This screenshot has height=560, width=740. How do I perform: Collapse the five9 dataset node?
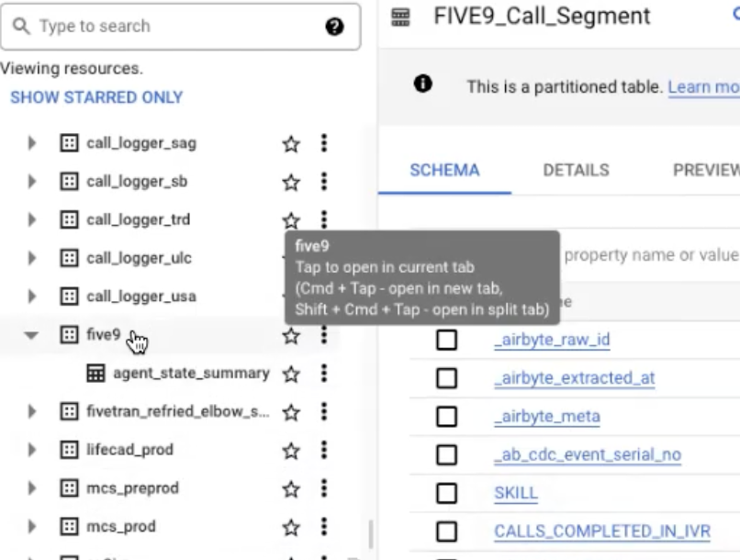point(31,336)
